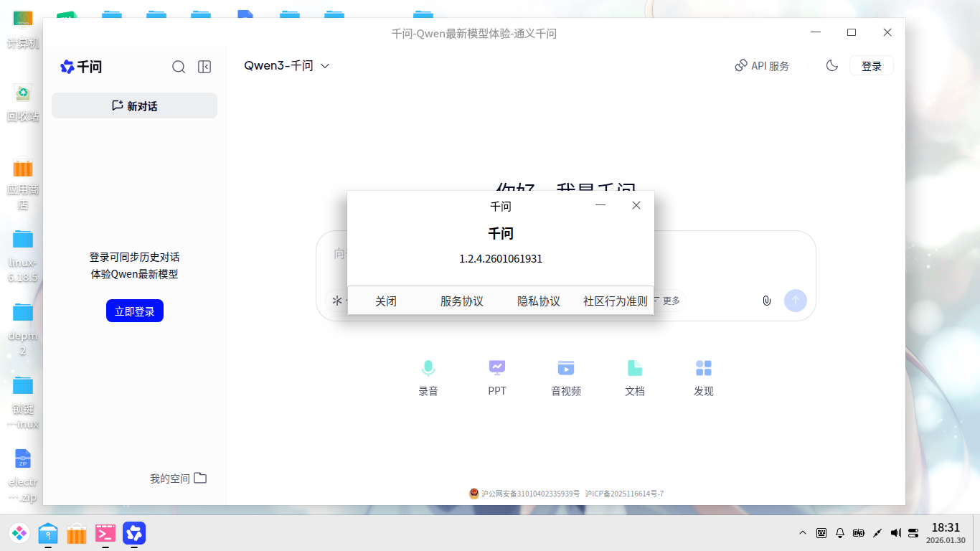Click the 立即登录 button
Screen dimensions: 980x551
[x=134, y=311]
